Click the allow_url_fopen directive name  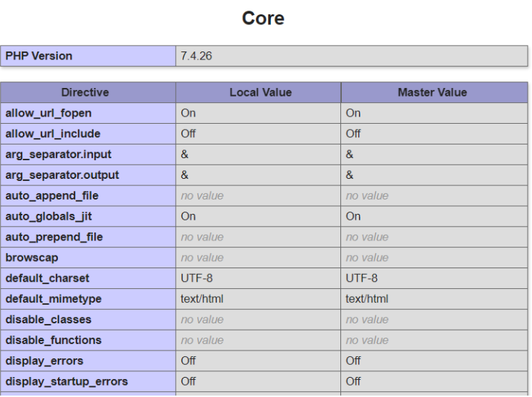(49, 113)
